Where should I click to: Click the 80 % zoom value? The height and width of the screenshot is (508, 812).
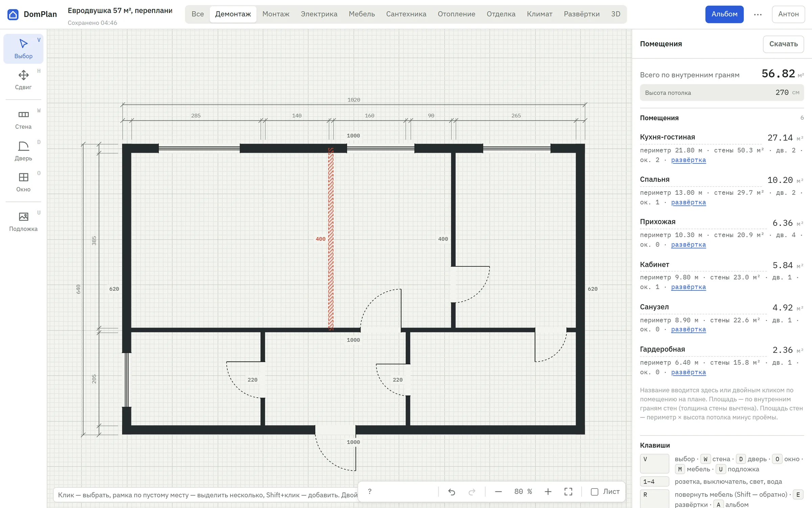[523, 492]
